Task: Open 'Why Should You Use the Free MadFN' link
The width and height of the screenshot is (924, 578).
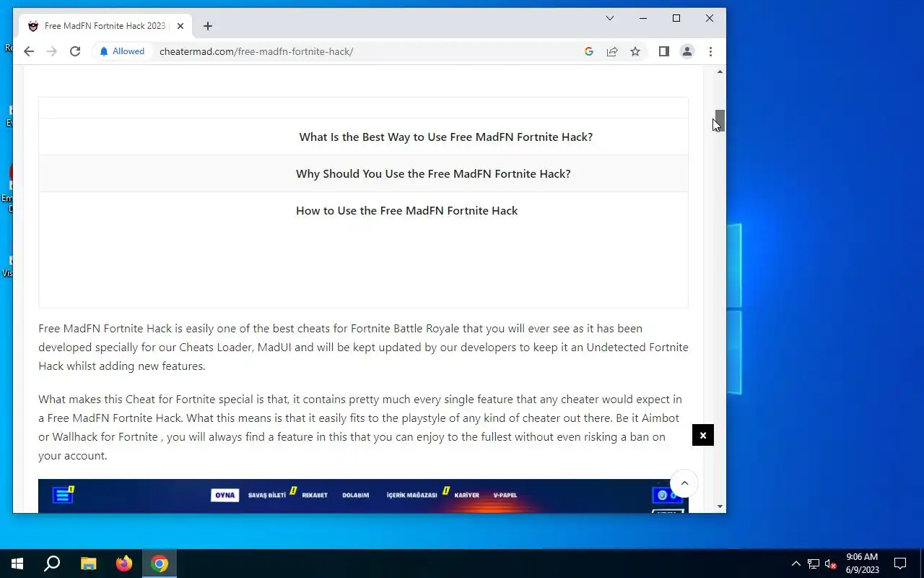Action: pyautogui.click(x=433, y=173)
